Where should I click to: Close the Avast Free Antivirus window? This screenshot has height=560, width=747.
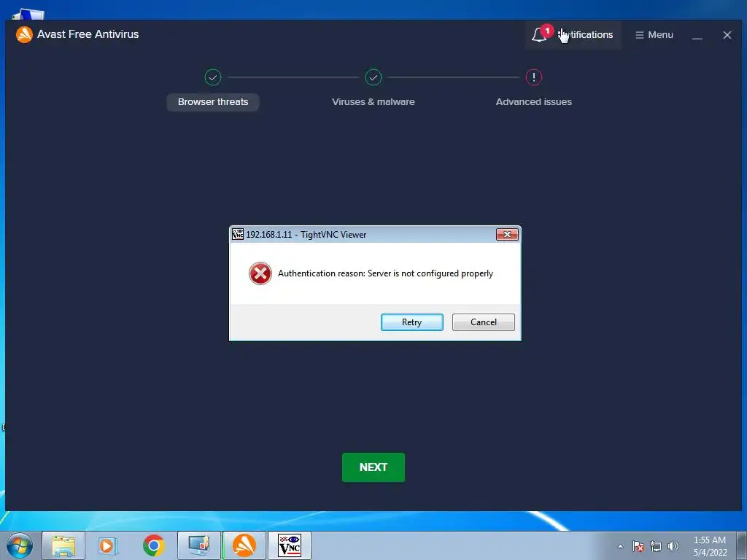pos(727,35)
